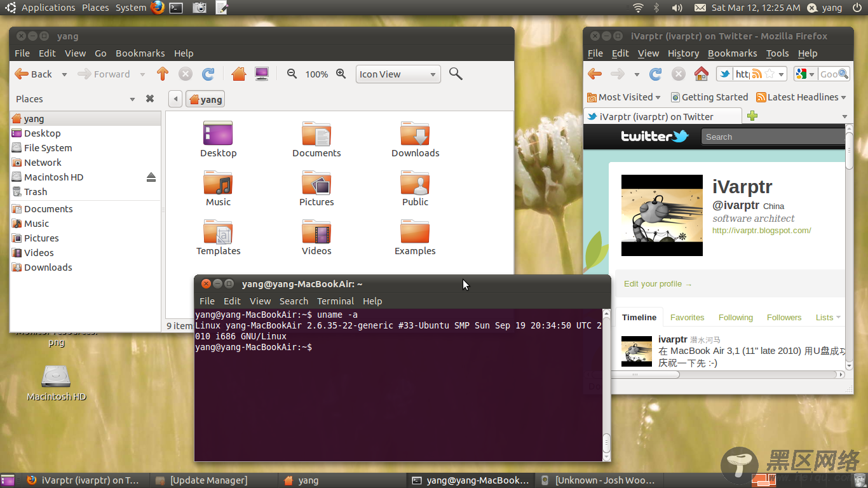Open Bluetooth indicator in top panel
Screen dimensions: 868x488
click(657, 8)
